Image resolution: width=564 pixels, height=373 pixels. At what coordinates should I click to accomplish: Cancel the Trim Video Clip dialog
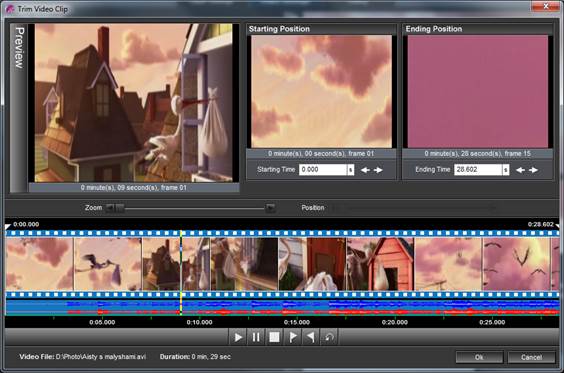[531, 357]
